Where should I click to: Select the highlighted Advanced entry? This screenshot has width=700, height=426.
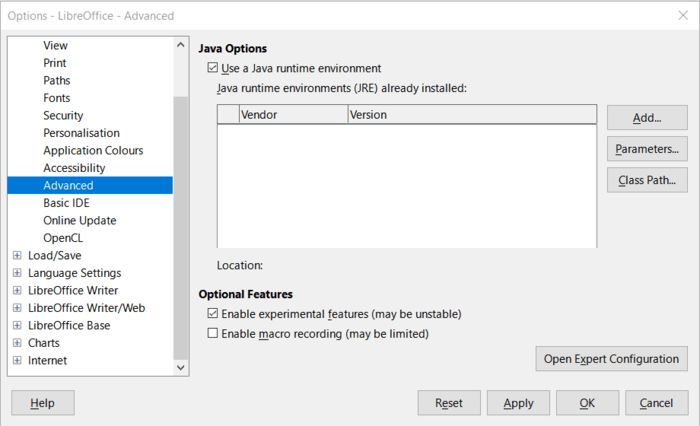[x=90, y=185]
